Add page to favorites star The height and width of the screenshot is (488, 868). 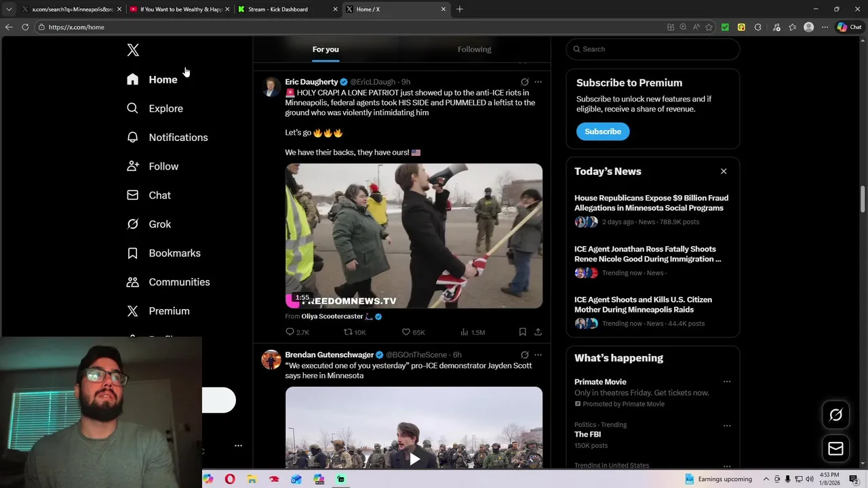click(709, 27)
